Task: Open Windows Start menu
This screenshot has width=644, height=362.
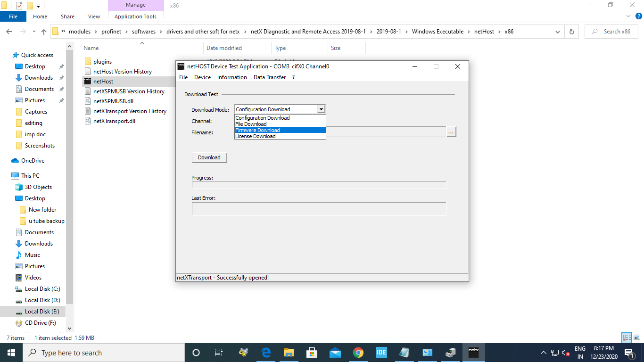Action: click(11, 353)
